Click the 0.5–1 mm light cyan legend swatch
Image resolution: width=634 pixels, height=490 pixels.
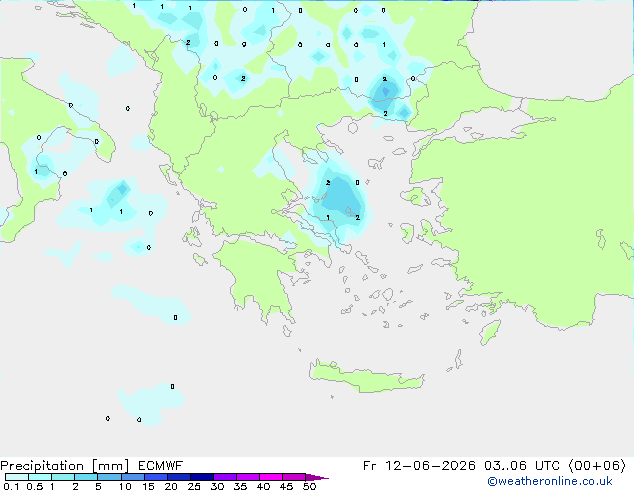click(40, 477)
